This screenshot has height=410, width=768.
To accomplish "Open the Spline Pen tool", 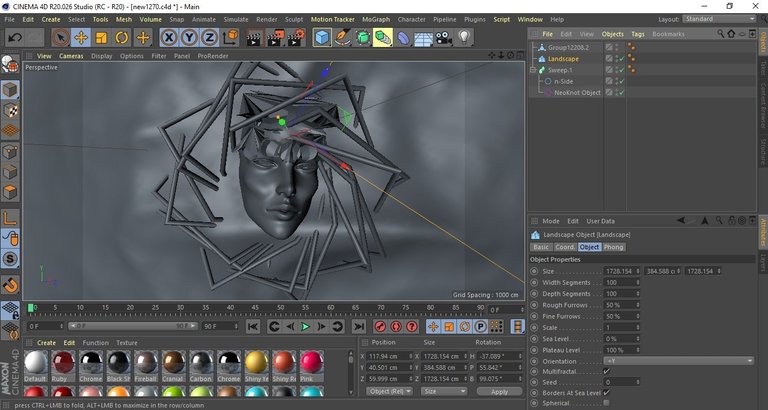I will point(342,38).
